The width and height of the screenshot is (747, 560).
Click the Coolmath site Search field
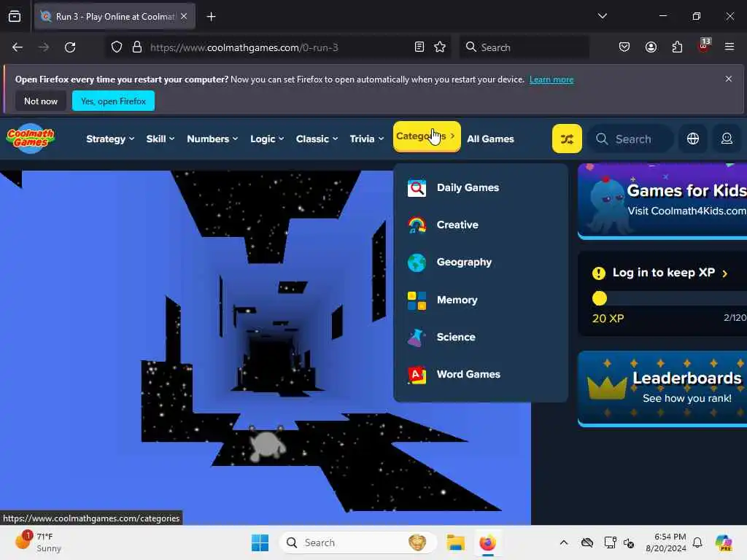(631, 139)
